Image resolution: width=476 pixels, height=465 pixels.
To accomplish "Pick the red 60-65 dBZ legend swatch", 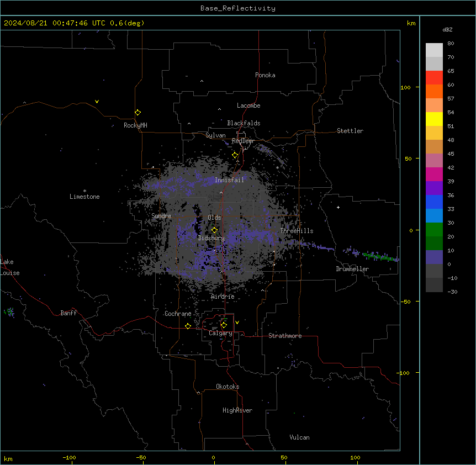I will [x=434, y=78].
